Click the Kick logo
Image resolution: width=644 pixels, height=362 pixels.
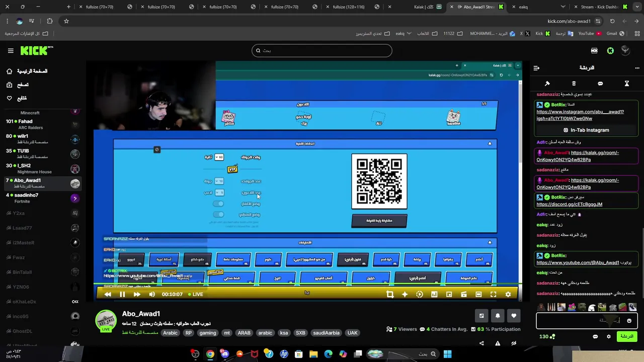click(37, 50)
